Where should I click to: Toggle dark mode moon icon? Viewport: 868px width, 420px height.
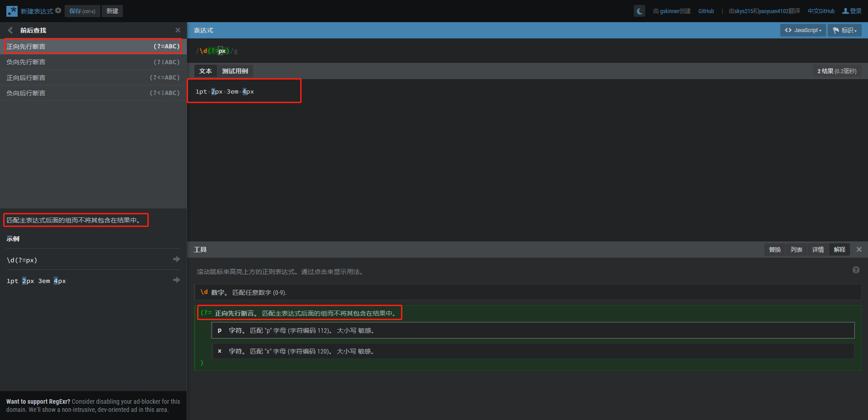pos(639,11)
